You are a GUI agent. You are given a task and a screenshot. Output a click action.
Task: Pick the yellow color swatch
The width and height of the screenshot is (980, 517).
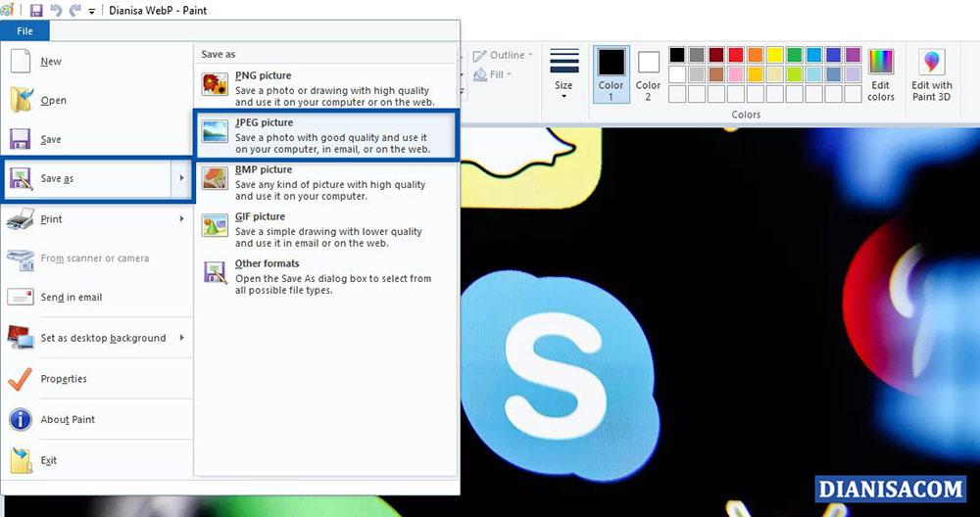tap(775, 55)
